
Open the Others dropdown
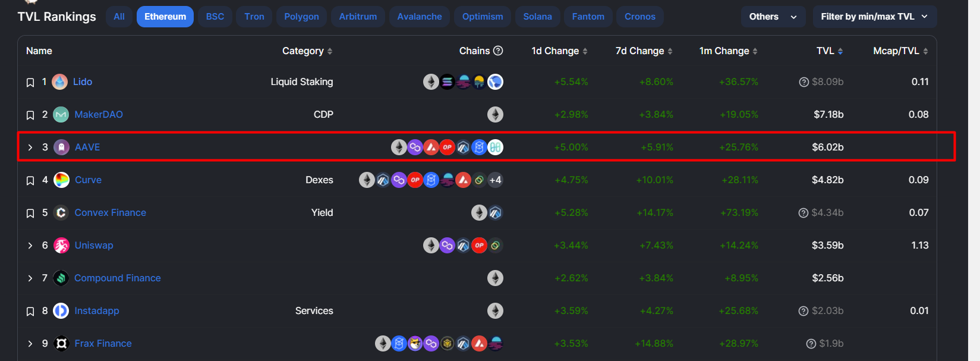[773, 16]
